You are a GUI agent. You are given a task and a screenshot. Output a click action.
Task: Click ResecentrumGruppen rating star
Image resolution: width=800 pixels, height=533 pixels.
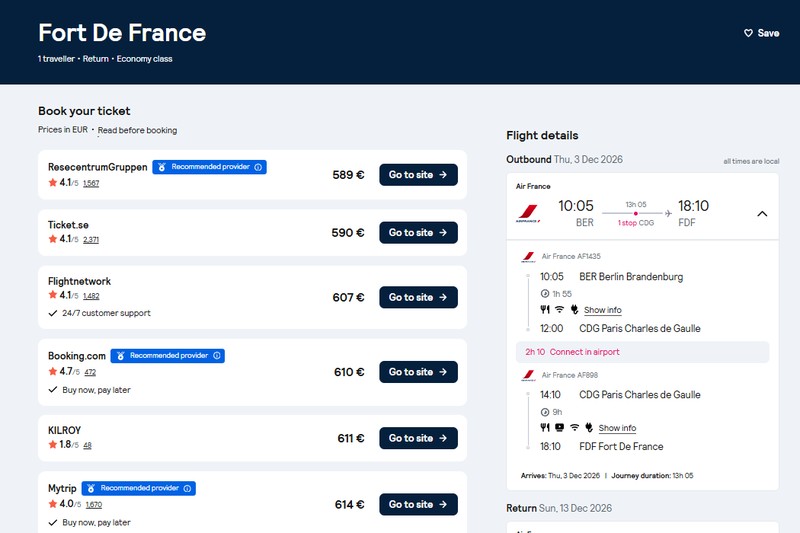[x=53, y=183]
